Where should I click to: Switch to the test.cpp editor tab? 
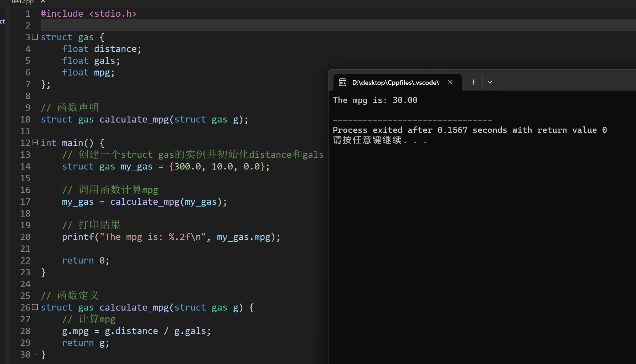pyautogui.click(x=22, y=2)
